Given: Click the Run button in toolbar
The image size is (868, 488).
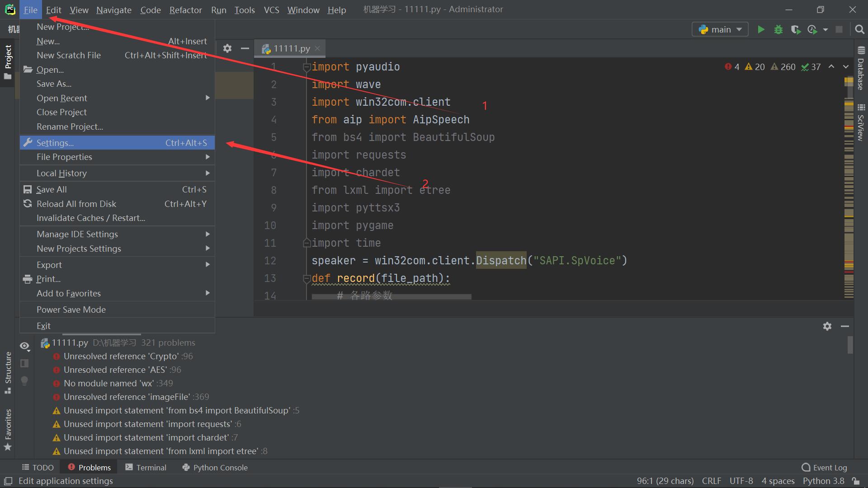Looking at the screenshot, I should [x=761, y=29].
